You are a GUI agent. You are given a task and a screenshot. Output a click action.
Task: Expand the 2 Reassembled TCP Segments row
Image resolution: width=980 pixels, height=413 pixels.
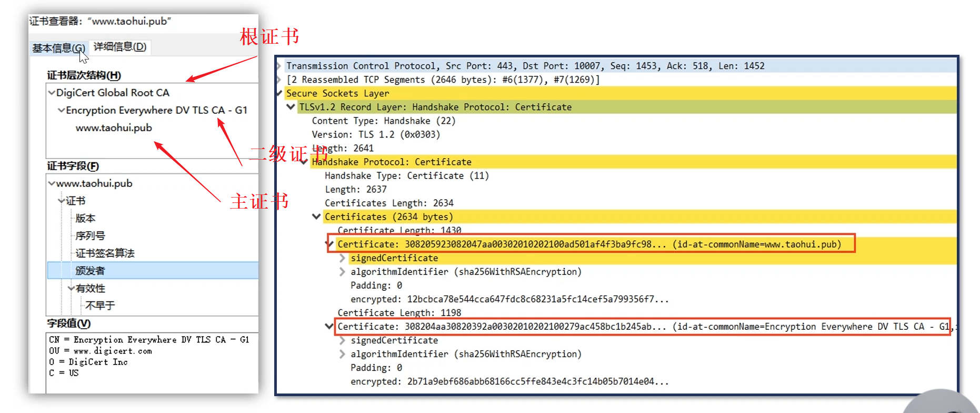tap(279, 80)
